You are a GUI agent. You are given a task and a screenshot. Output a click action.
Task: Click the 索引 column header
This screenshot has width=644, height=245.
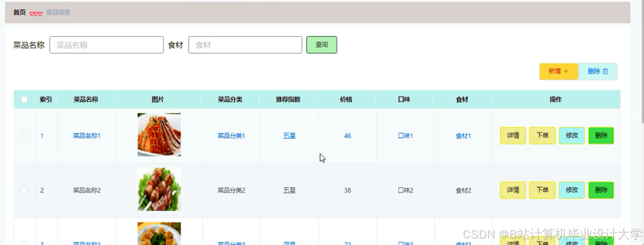coord(46,100)
